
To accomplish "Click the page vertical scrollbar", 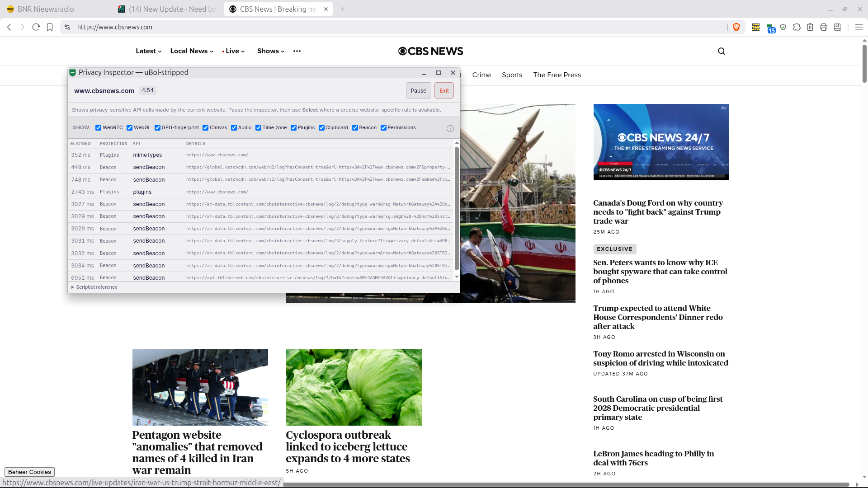I will [x=864, y=63].
